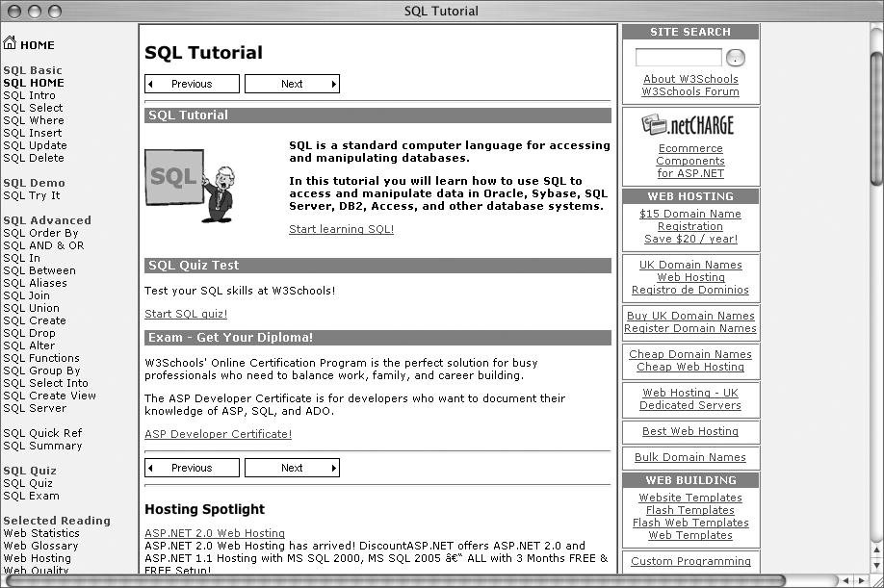Go to SQL Order By page
Viewport: 884px width, 588px height.
click(40, 233)
